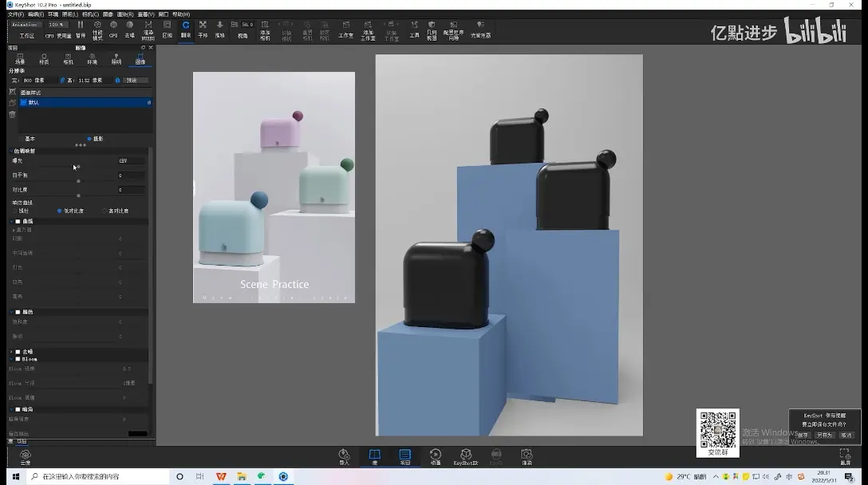Open the Animation workspace dropdown
Viewport: 868px width, 485px height.
tap(27, 25)
